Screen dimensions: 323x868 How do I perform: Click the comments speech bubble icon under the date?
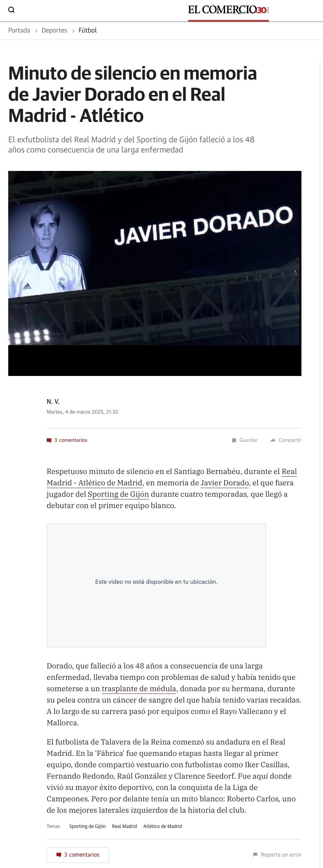tap(49, 440)
